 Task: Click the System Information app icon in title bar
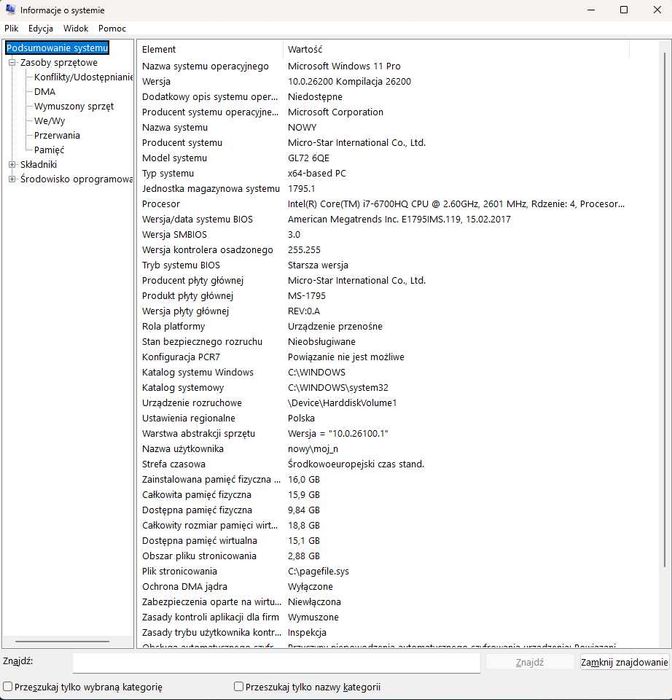point(10,9)
